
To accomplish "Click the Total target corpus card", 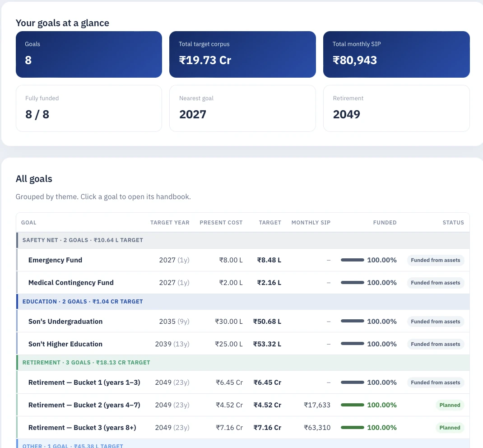I will pyautogui.click(x=242, y=54).
